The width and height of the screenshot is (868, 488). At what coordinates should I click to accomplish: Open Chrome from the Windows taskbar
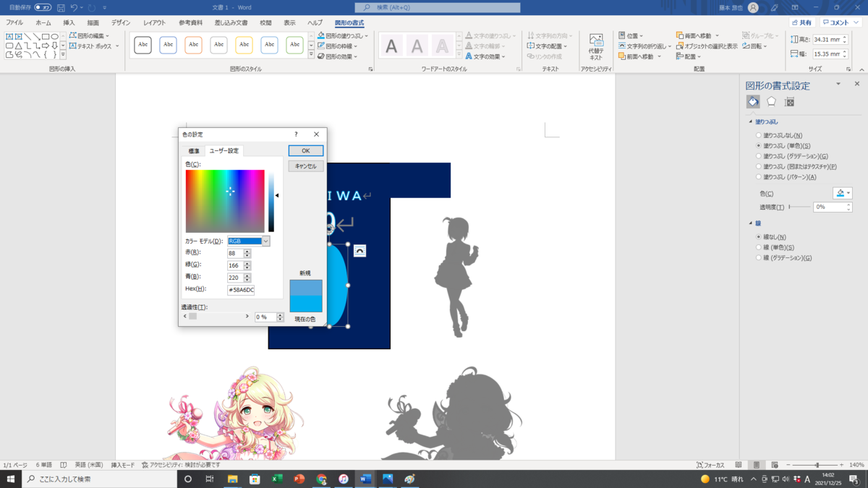pos(321,479)
